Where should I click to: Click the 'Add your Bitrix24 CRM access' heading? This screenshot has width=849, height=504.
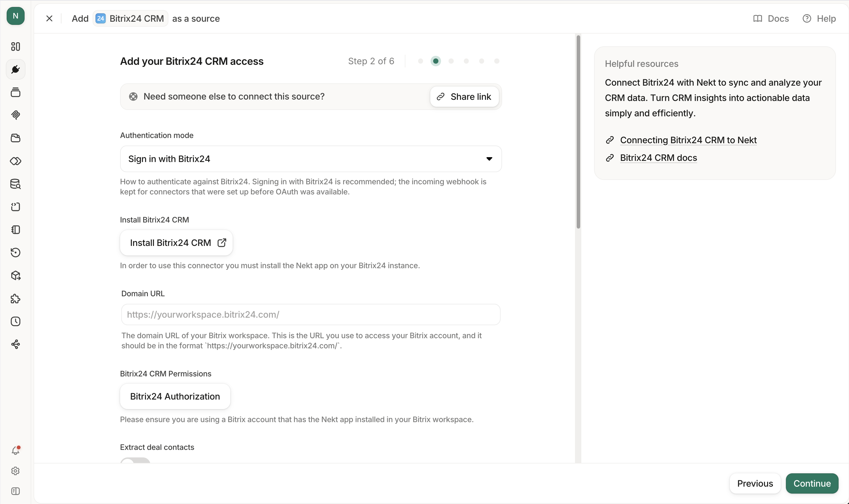click(192, 61)
